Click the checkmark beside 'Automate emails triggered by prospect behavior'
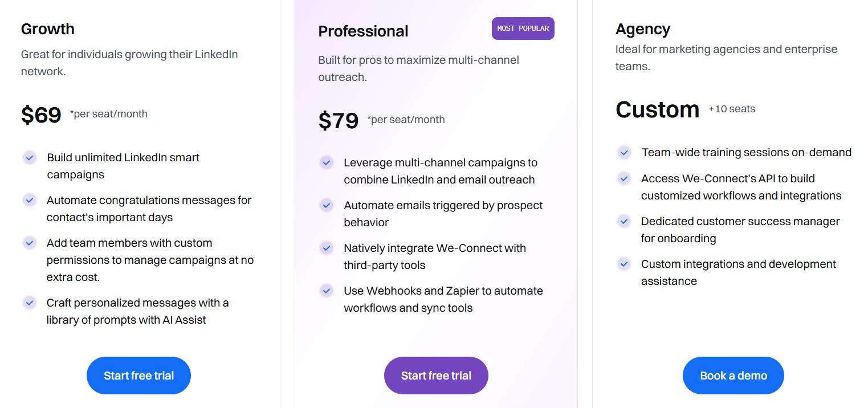Screen dimensions: 868x408 click(327, 205)
